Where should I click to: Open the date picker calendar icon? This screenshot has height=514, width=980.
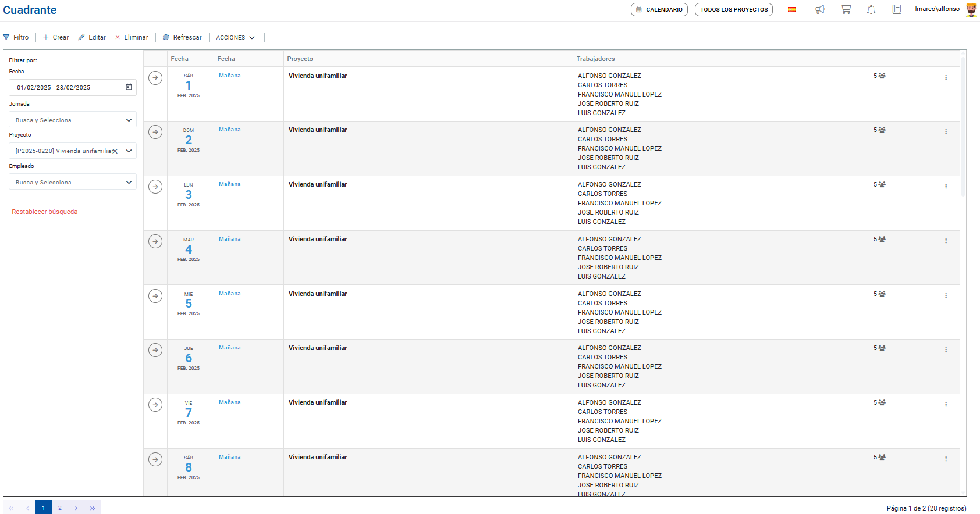click(x=129, y=87)
